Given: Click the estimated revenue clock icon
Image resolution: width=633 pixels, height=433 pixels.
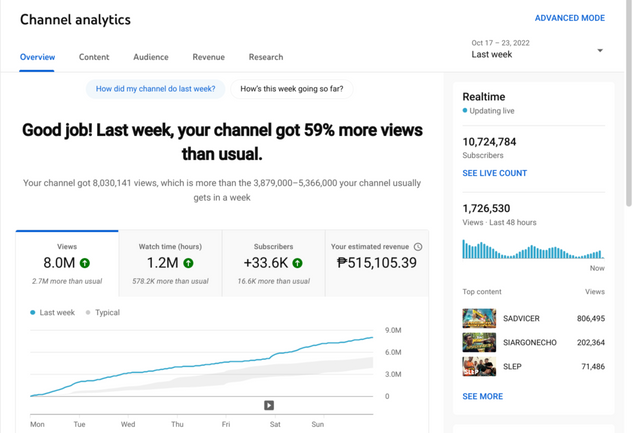Looking at the screenshot, I should point(418,246).
